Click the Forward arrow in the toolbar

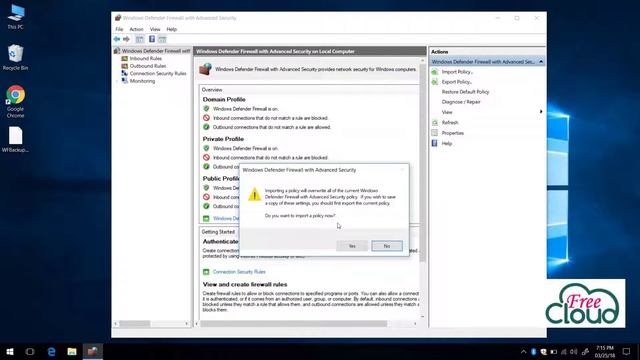point(127,39)
